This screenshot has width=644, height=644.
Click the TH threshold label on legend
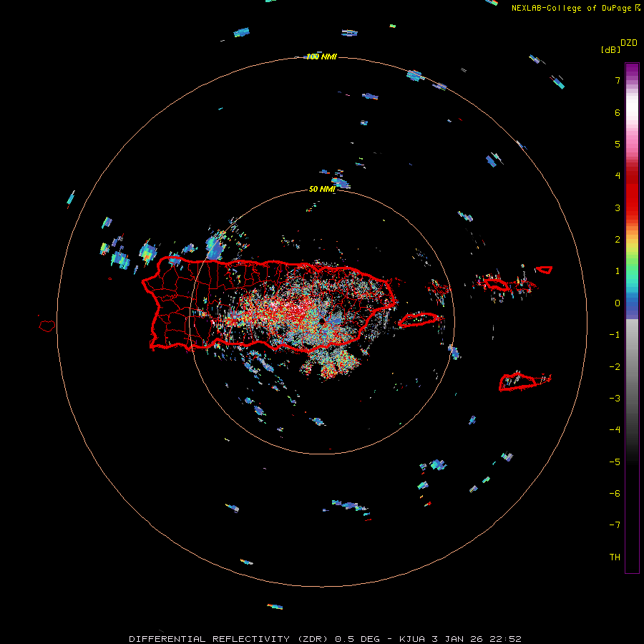[615, 557]
